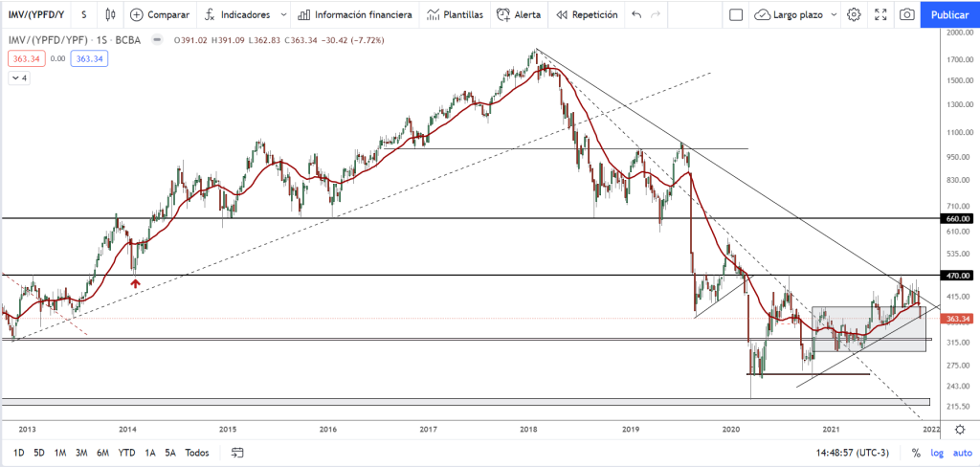Expand the collapsed indicator legend
Image resolution: width=980 pixels, height=467 pixels.
(17, 78)
